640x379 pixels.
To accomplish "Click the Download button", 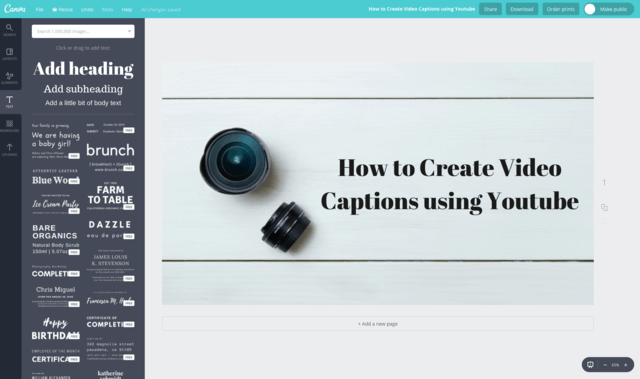I will pos(522,9).
